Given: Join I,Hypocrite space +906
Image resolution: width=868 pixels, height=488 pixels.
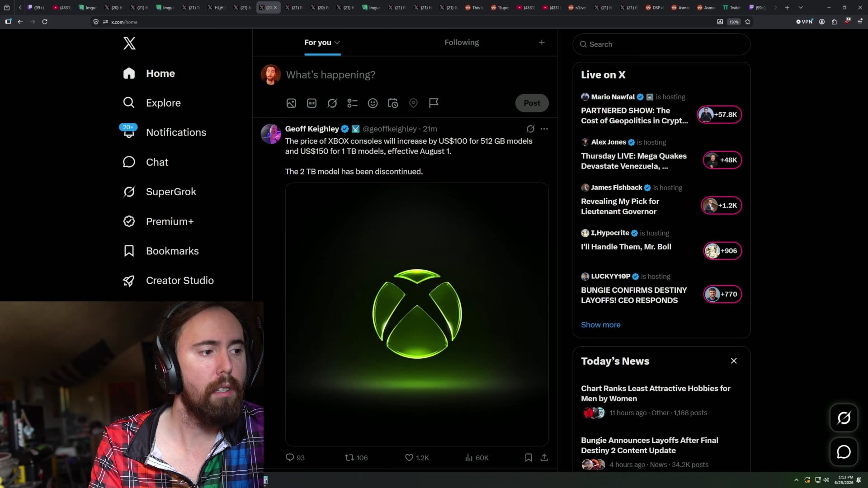Looking at the screenshot, I should tap(722, 251).
